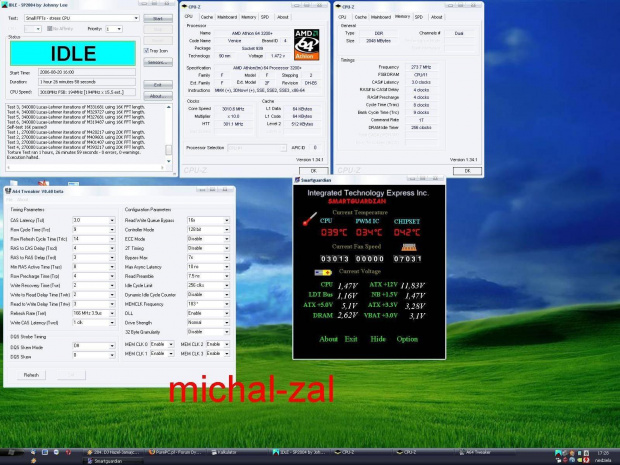The image size is (620, 465).
Task: Open the CPU tab in Memory CPU-Z window
Action: [x=342, y=17]
